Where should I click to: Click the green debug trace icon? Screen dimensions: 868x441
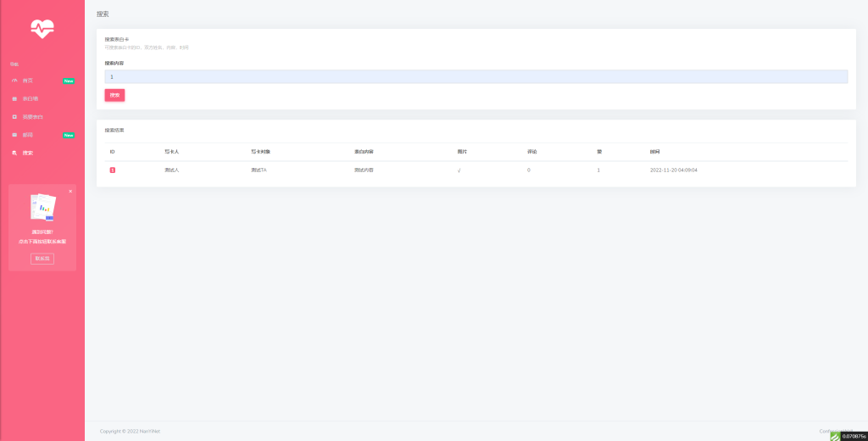(x=834, y=436)
